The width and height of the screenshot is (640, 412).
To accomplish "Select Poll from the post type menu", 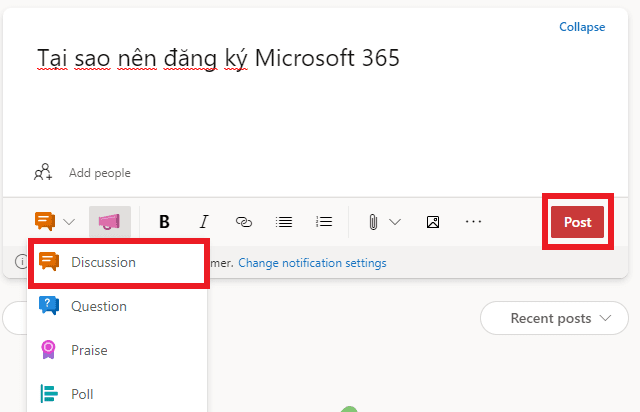I will pos(118,394).
